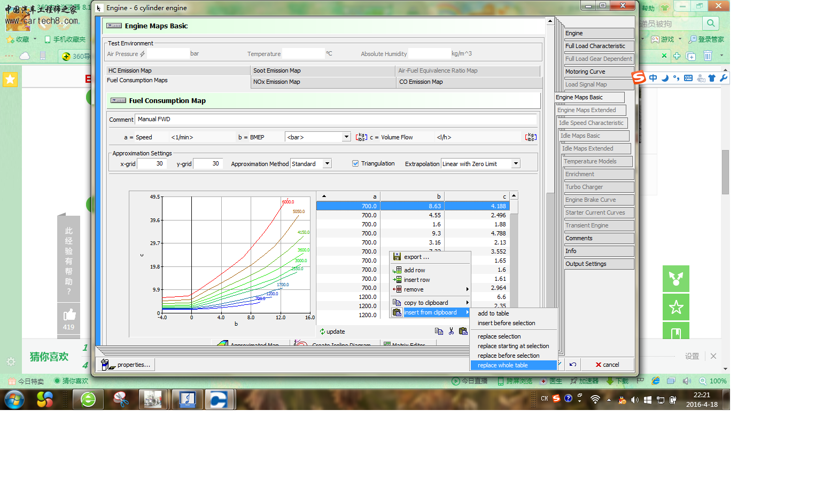Expand the remove submenu arrow
The image size is (823, 504).
pyautogui.click(x=468, y=289)
